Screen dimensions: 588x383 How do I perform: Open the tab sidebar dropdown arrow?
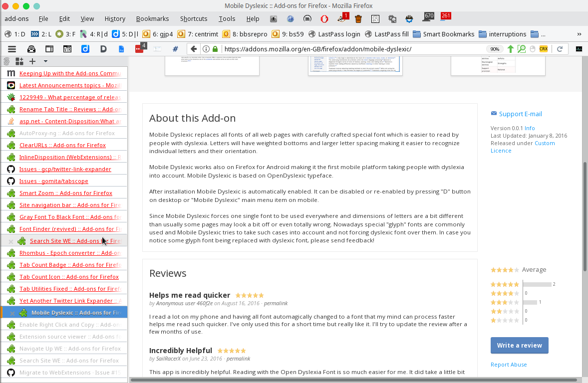pyautogui.click(x=45, y=61)
